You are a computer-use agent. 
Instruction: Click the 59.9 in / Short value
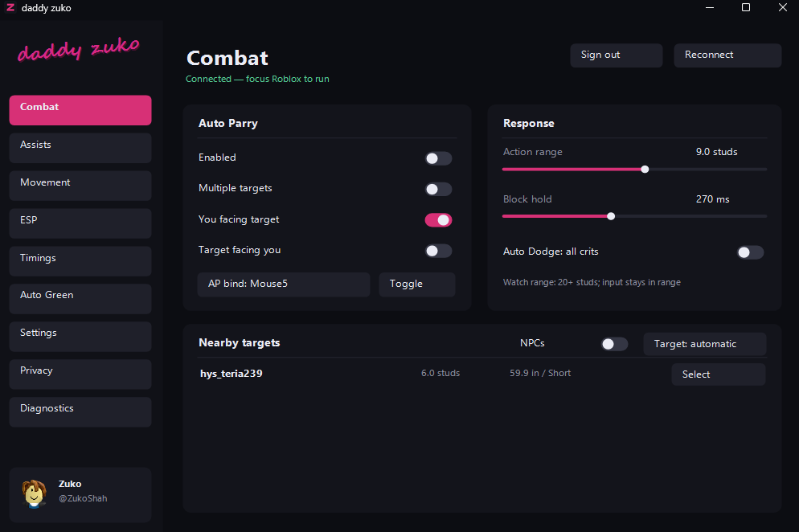click(540, 373)
